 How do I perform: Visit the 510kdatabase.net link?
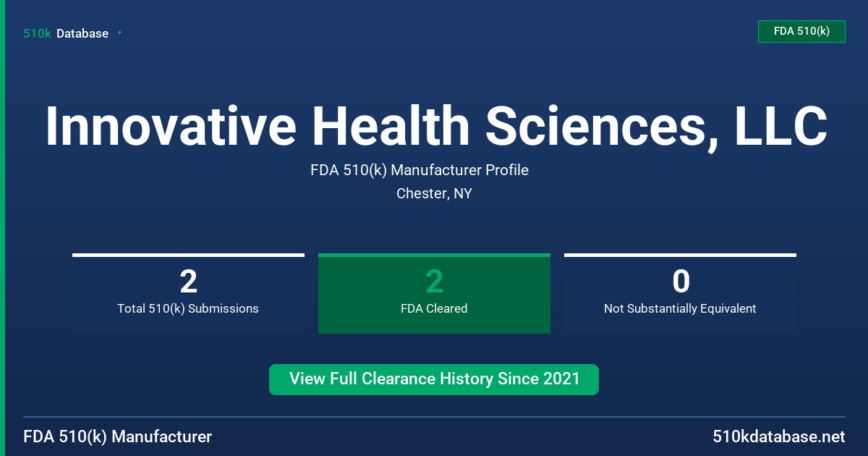click(x=778, y=436)
